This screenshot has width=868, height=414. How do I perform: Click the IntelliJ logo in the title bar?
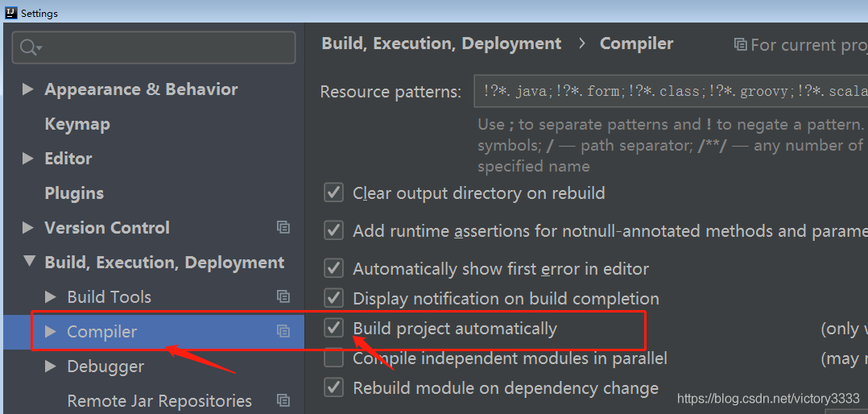11,12
